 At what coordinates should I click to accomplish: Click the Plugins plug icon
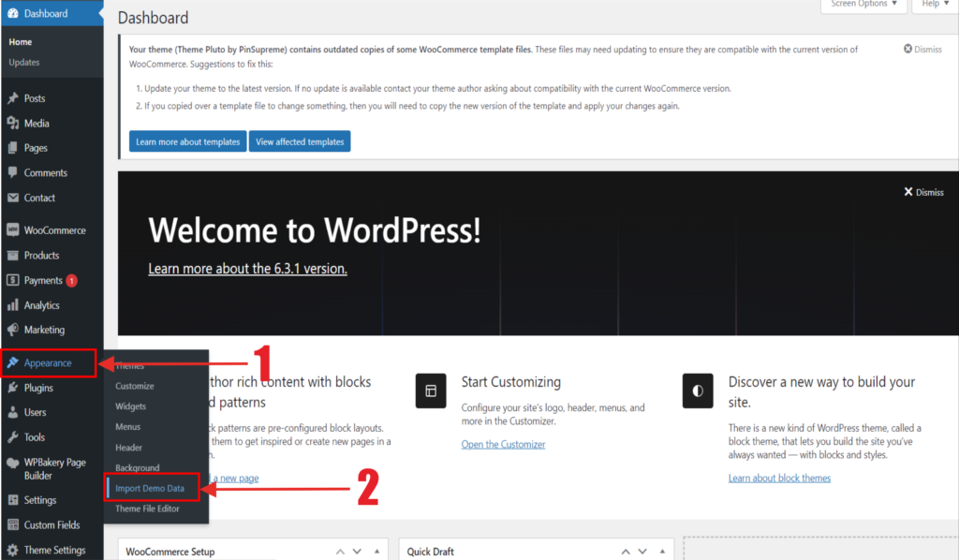[x=12, y=388]
